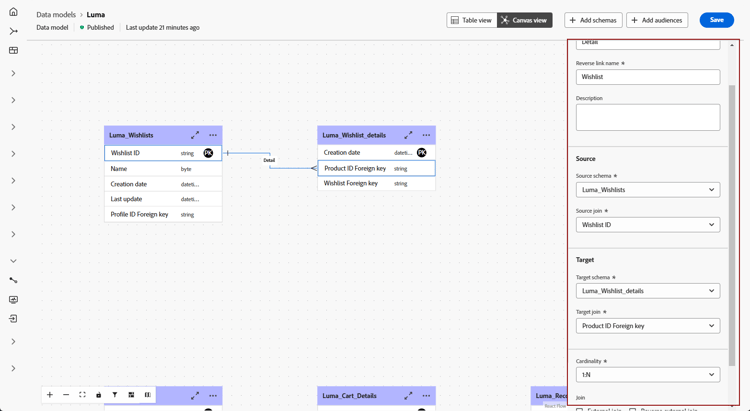Open the Source join dropdown
This screenshot has width=750, height=411.
(x=648, y=225)
